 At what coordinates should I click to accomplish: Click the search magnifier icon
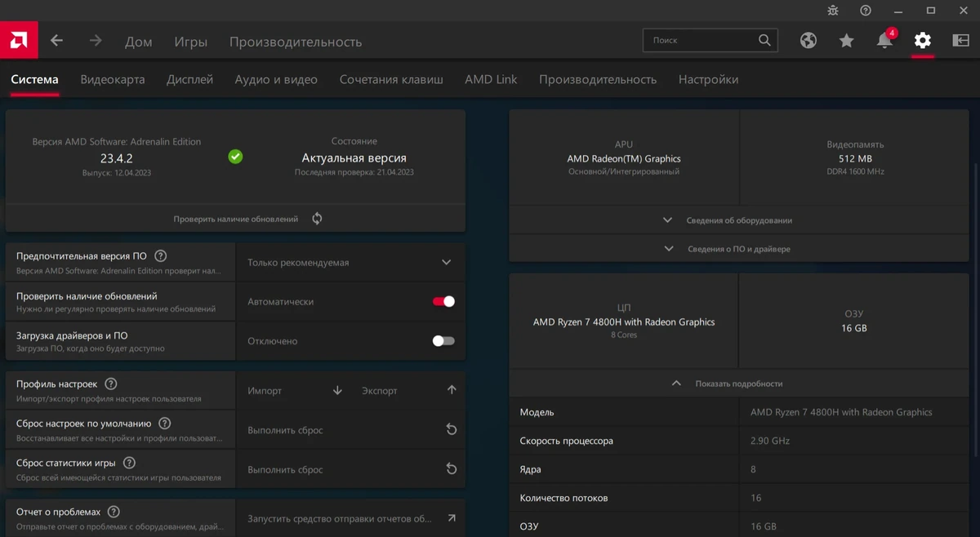coord(764,40)
